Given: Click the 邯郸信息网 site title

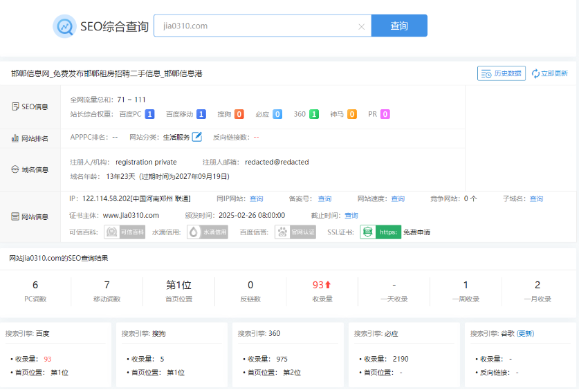Looking at the screenshot, I should [x=107, y=73].
